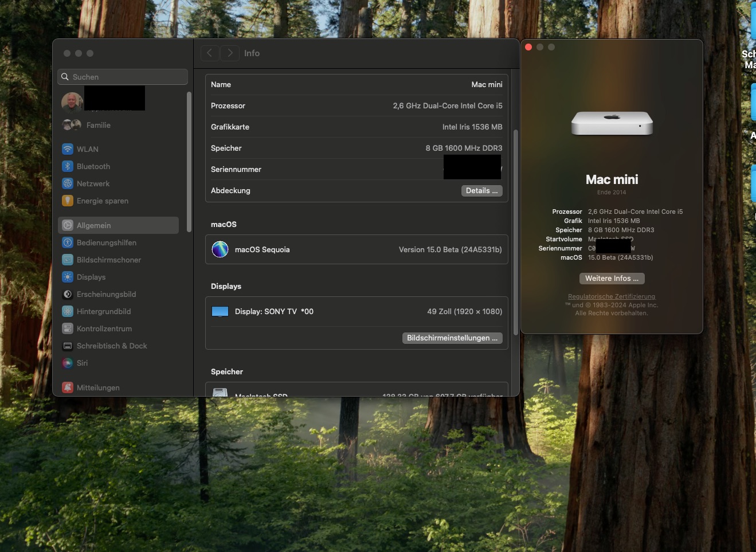Click the Mac mini image in About window

612,123
